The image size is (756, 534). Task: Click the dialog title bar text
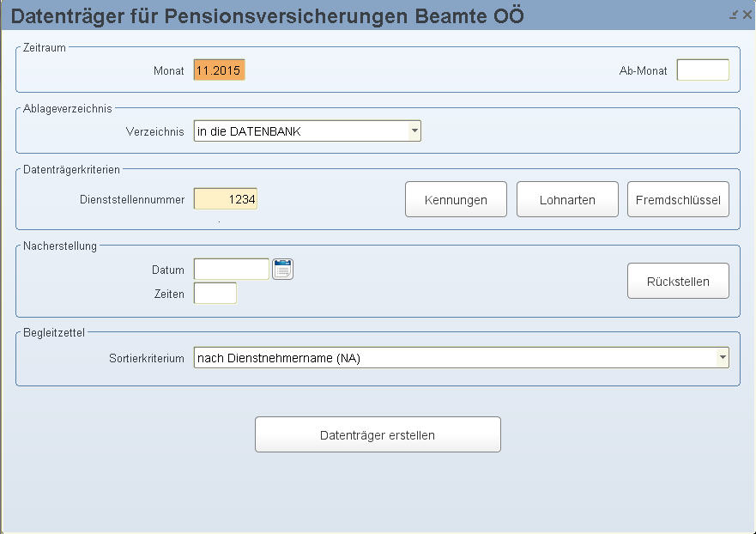(267, 16)
